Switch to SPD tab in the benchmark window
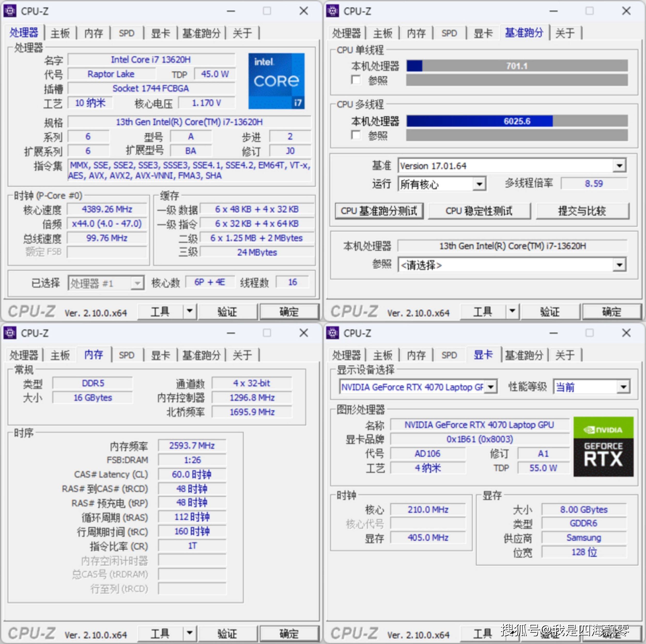 click(449, 33)
